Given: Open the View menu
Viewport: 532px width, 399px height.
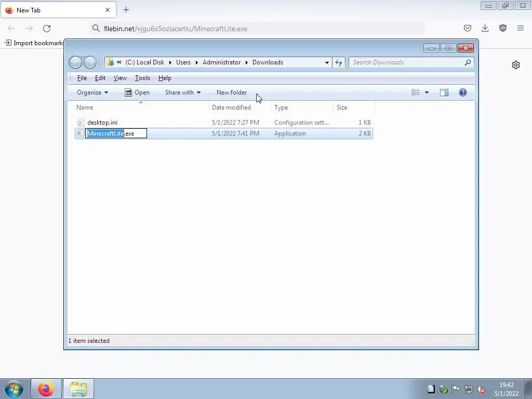Looking at the screenshot, I should 120,78.
